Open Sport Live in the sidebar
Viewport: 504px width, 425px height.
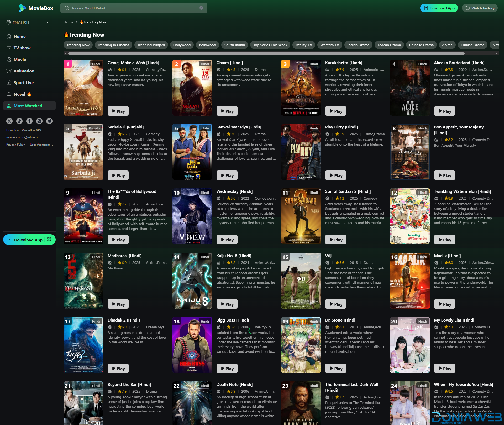(24, 82)
